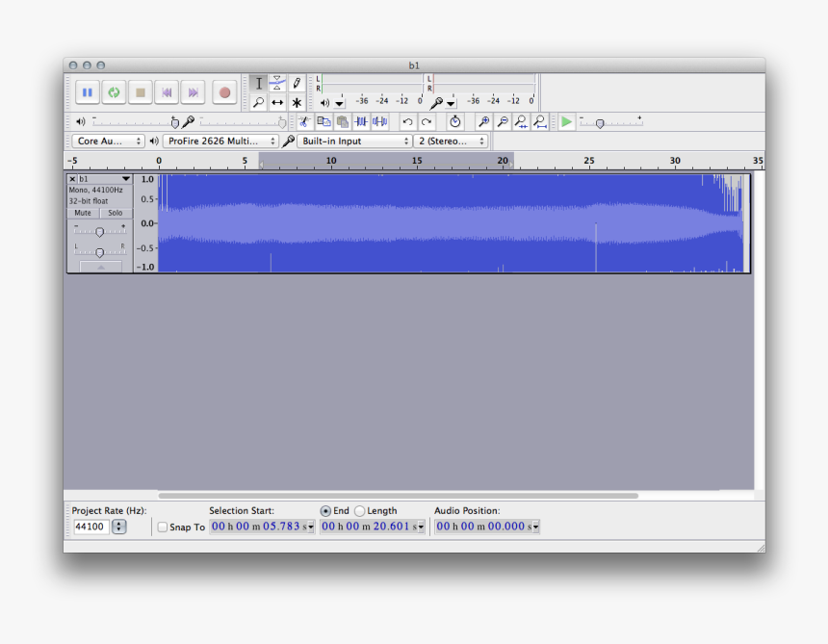Redo the last undone action
Viewport: 828px width, 644px height.
point(427,122)
